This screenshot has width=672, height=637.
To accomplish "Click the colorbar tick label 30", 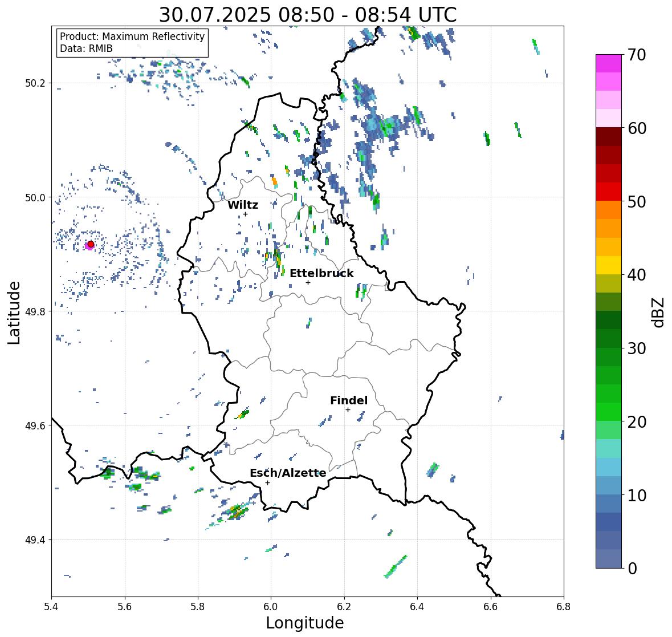I will coord(637,348).
